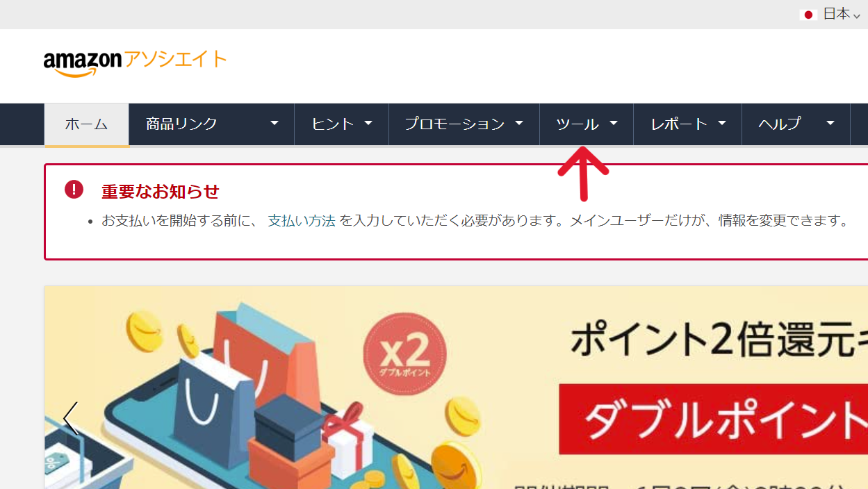Click the Amazon Associates logo
868x489 pixels.
tap(135, 63)
